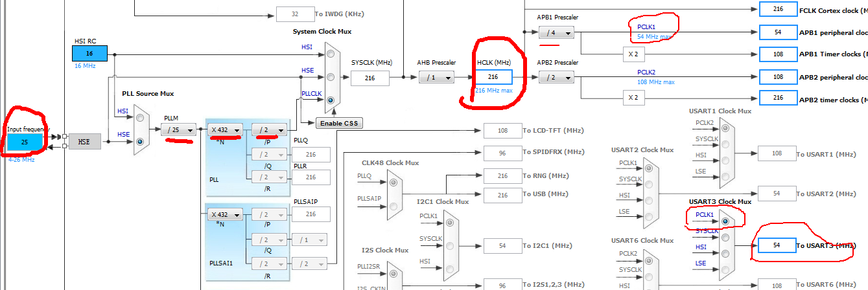Open APB1 Prescaler /4 dropdown
The height and width of the screenshot is (290, 868).
pos(556,33)
